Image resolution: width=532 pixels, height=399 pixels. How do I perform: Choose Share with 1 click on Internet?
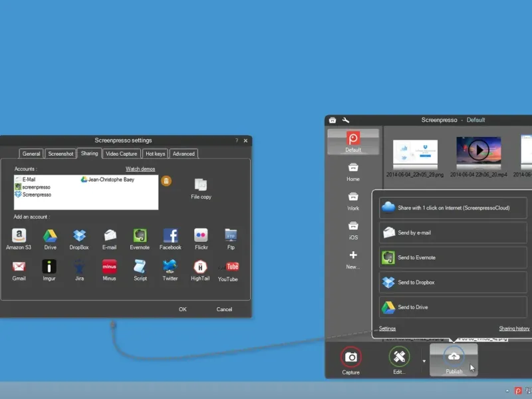pyautogui.click(x=453, y=207)
